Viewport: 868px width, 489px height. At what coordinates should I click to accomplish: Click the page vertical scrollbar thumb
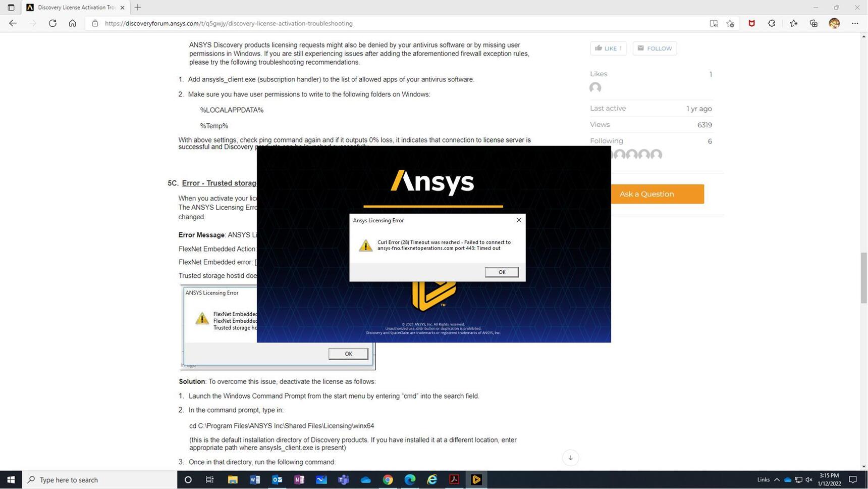click(863, 278)
